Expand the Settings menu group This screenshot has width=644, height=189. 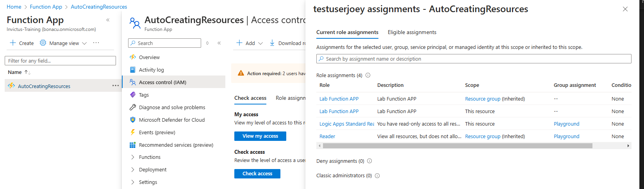point(148,182)
